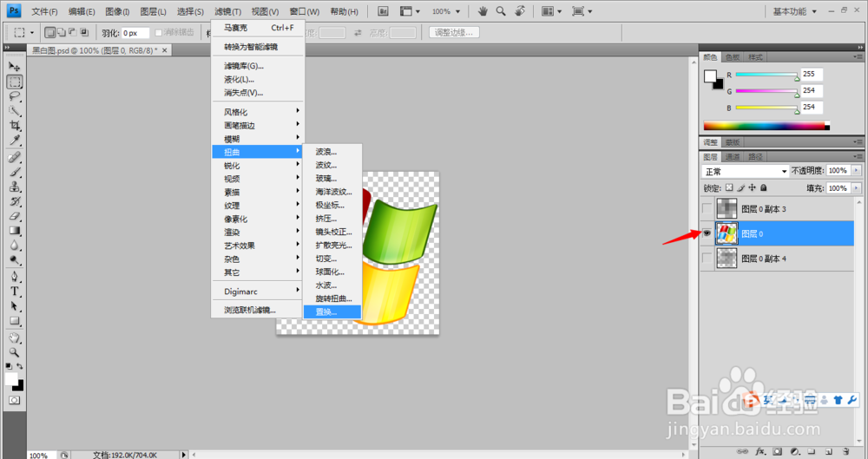This screenshot has width=868, height=459.
Task: Toggle Quick Mask mode
Action: pyautogui.click(x=15, y=400)
